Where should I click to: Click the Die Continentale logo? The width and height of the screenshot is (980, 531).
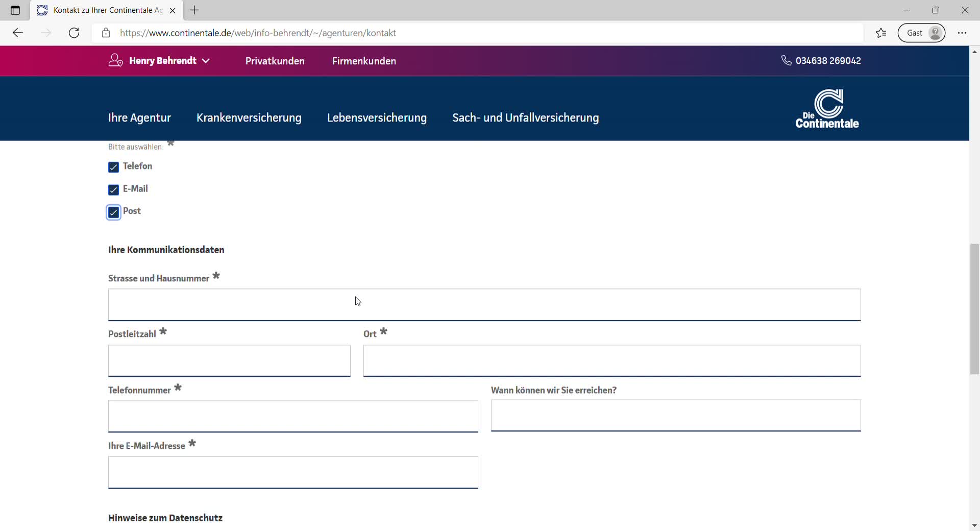(x=827, y=109)
